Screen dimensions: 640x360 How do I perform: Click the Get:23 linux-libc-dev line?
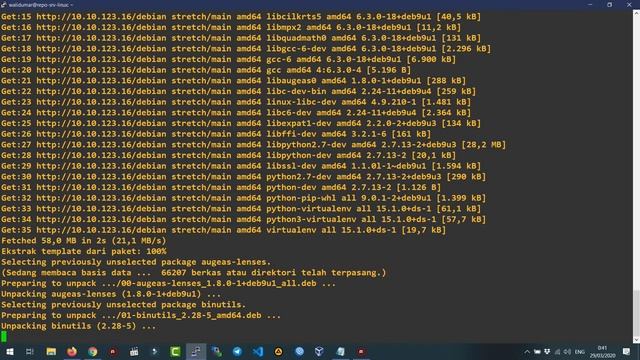[236, 102]
